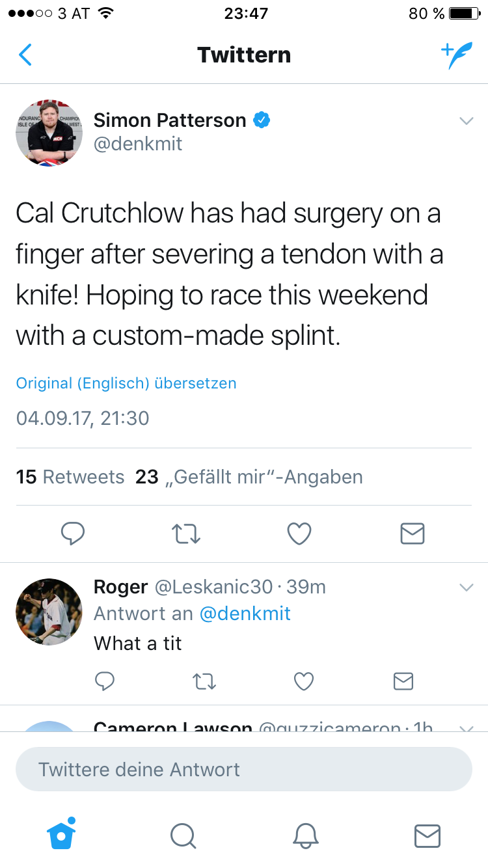Share main tweet via direct message
This screenshot has height=868, width=488.
point(412,534)
